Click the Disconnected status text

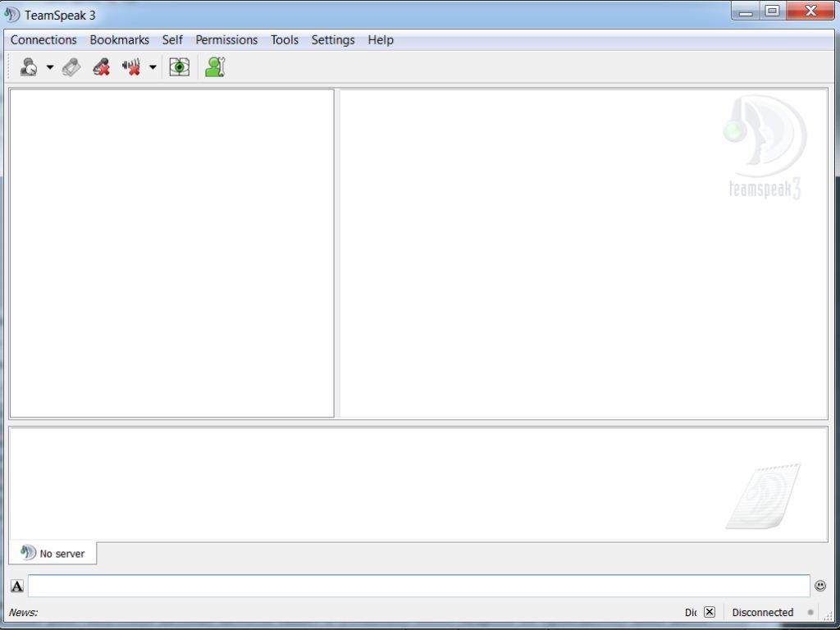pos(762,612)
